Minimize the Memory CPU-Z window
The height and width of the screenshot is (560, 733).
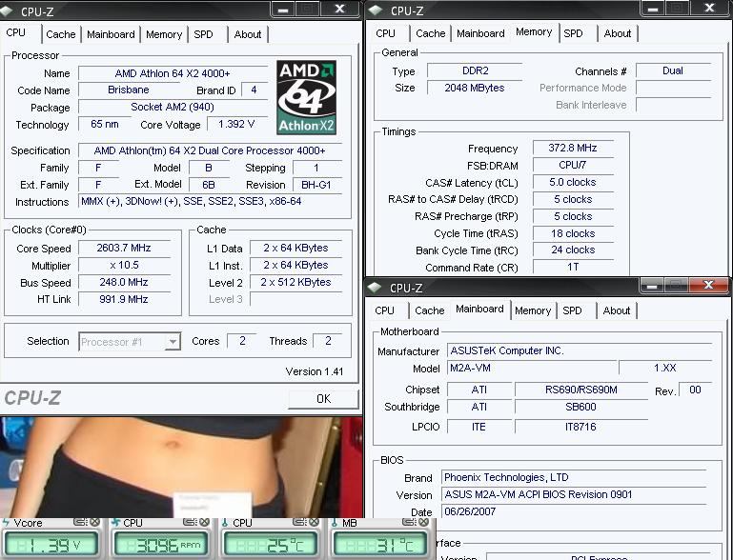coord(653,9)
